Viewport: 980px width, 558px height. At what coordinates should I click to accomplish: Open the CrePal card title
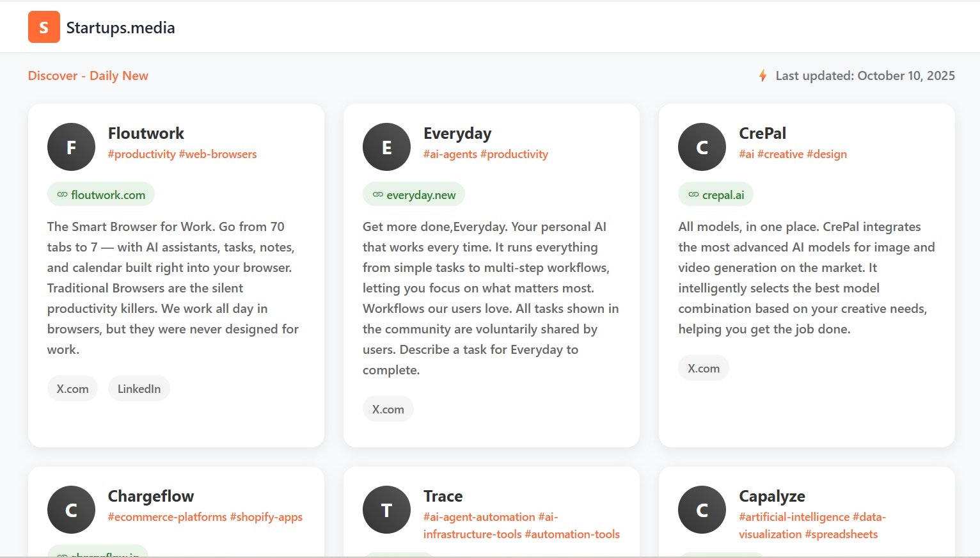763,133
